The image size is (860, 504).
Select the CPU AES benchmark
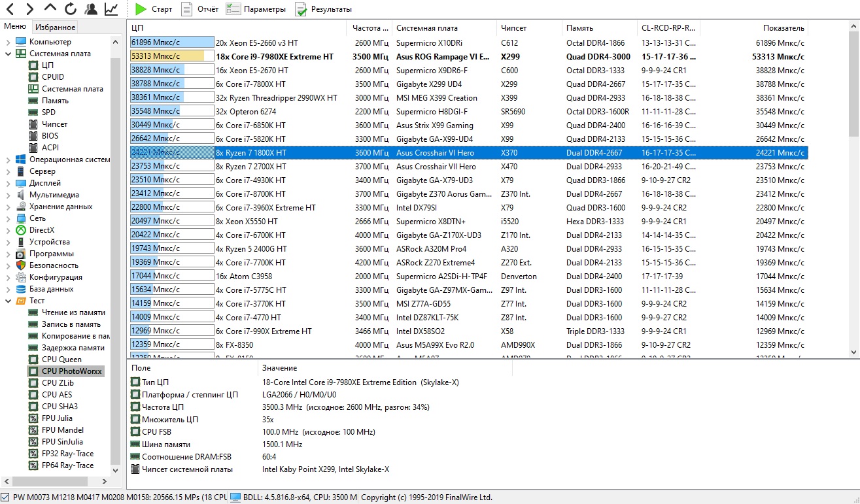coord(58,395)
